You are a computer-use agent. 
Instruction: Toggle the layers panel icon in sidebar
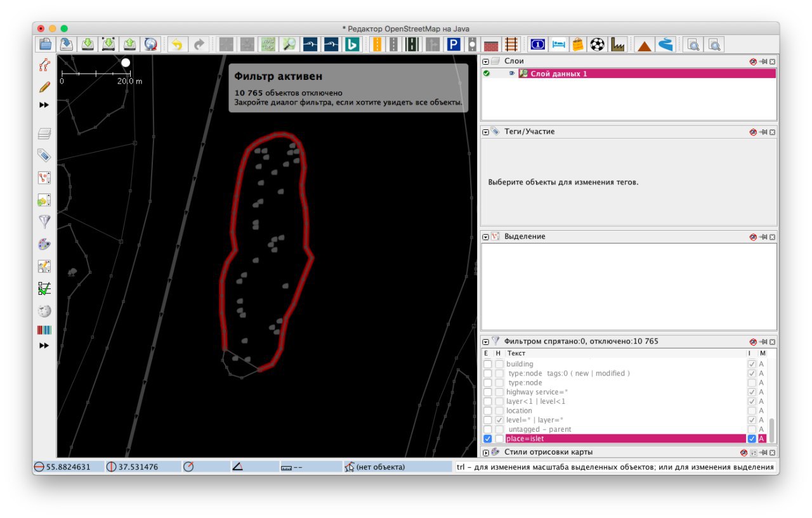coord(44,134)
